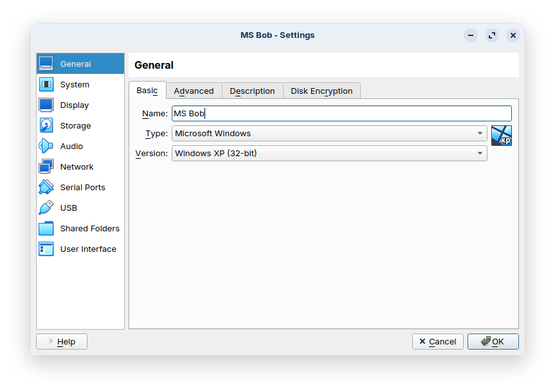
Task: Open the USB plug icon
Action: [x=46, y=208]
